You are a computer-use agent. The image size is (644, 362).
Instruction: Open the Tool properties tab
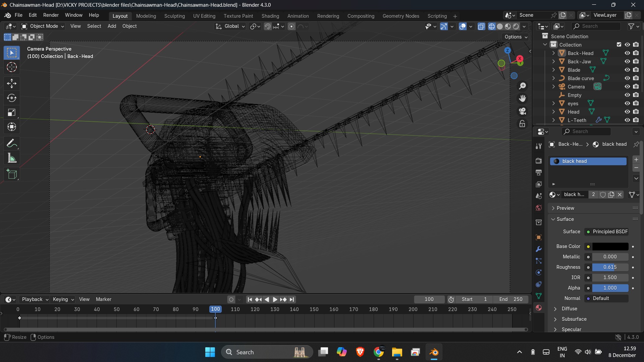tap(539, 146)
